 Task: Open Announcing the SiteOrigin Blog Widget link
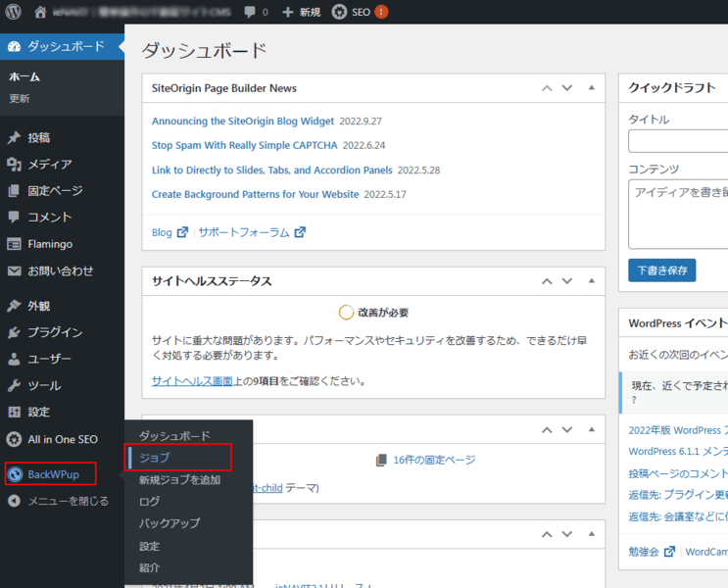pyautogui.click(x=243, y=122)
